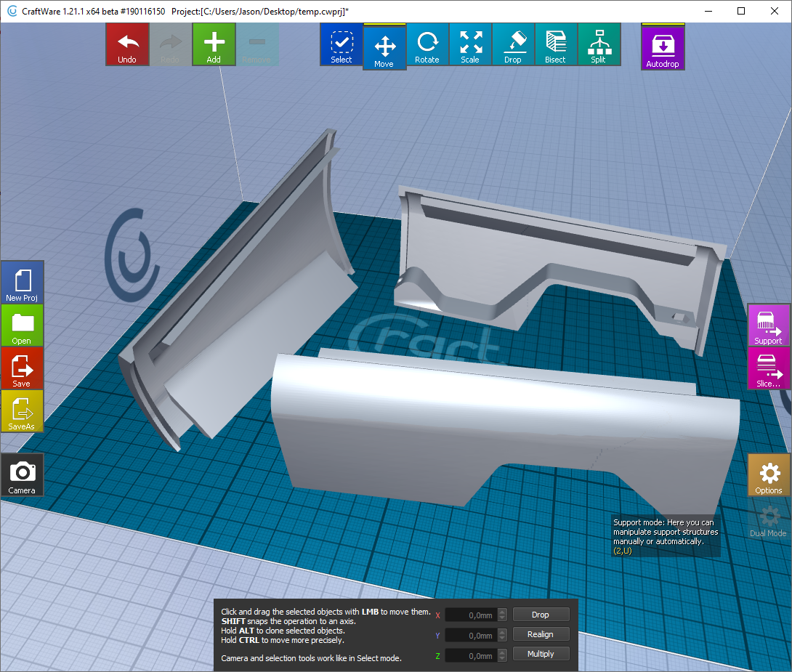This screenshot has height=672, width=792.
Task: Activate the Move tool
Action: (x=384, y=47)
